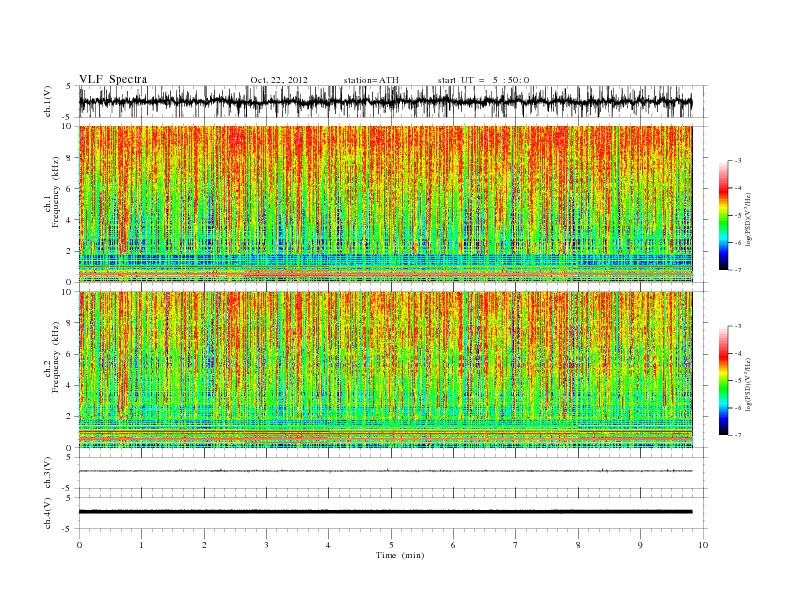This screenshot has height=612, width=792.
Task: Click the "4" minute tick label on time axis
Action: pyautogui.click(x=328, y=545)
